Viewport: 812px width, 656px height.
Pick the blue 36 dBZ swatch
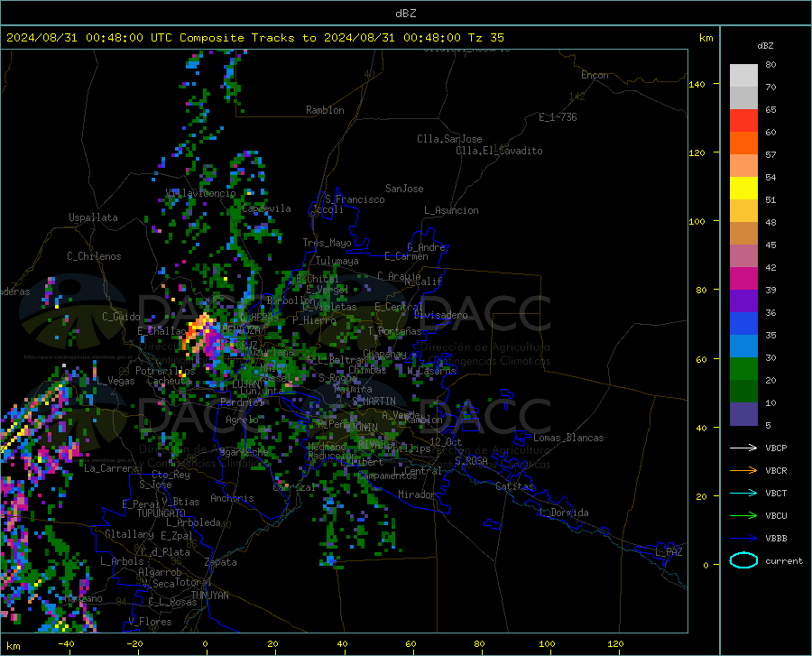point(743,324)
